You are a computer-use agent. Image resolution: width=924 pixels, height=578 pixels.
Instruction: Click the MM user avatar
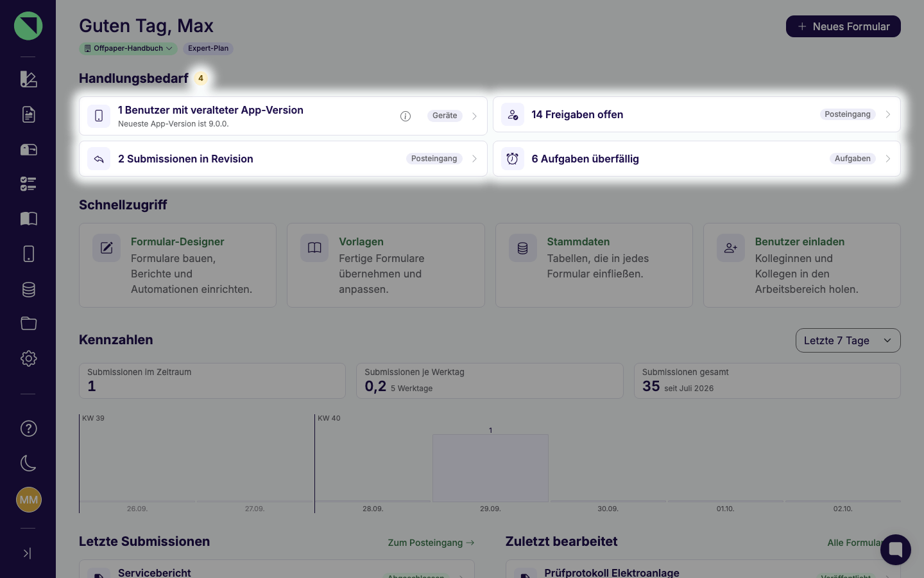pos(28,500)
